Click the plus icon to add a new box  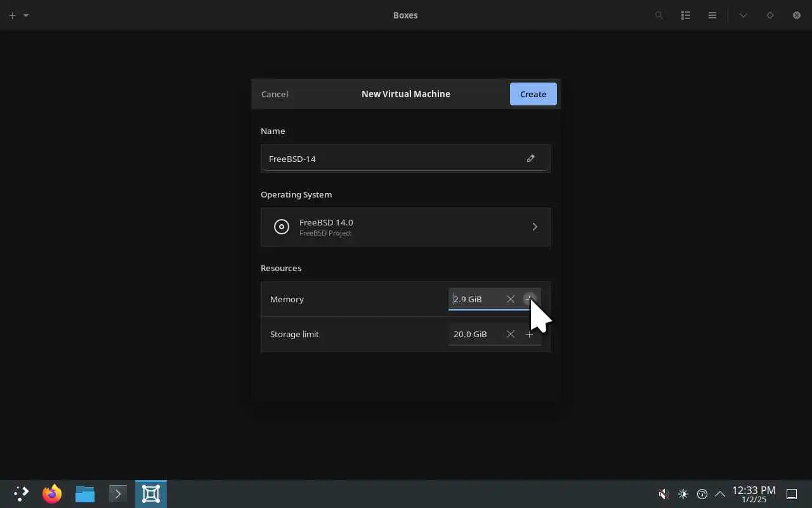tap(12, 15)
